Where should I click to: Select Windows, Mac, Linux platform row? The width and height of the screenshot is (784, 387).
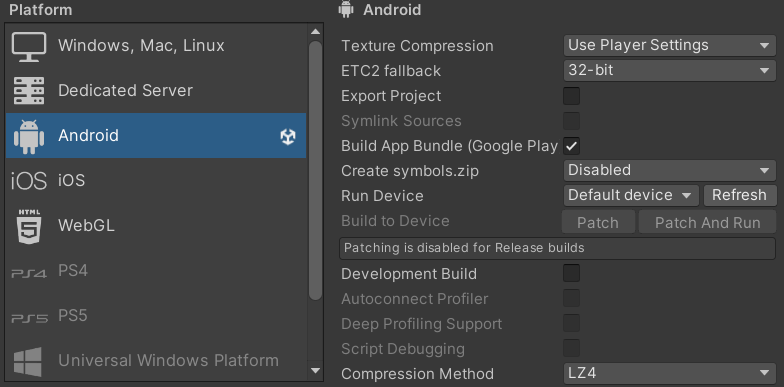pos(156,46)
